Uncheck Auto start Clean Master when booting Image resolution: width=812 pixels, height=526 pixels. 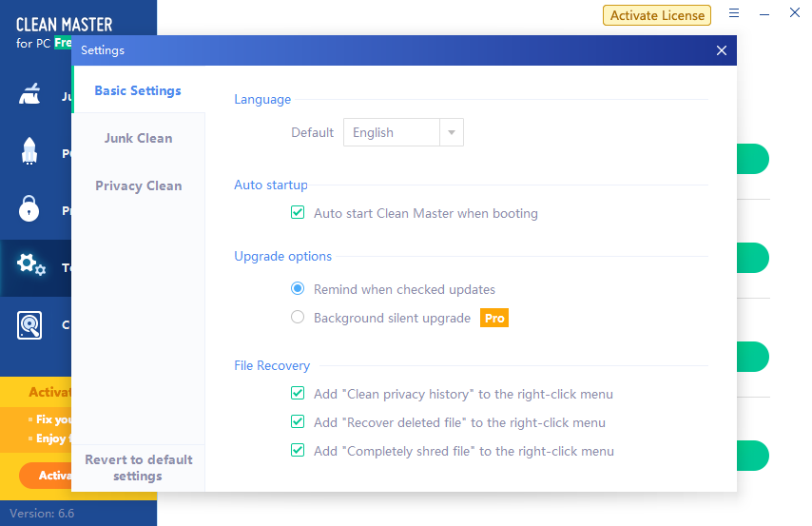(298, 212)
